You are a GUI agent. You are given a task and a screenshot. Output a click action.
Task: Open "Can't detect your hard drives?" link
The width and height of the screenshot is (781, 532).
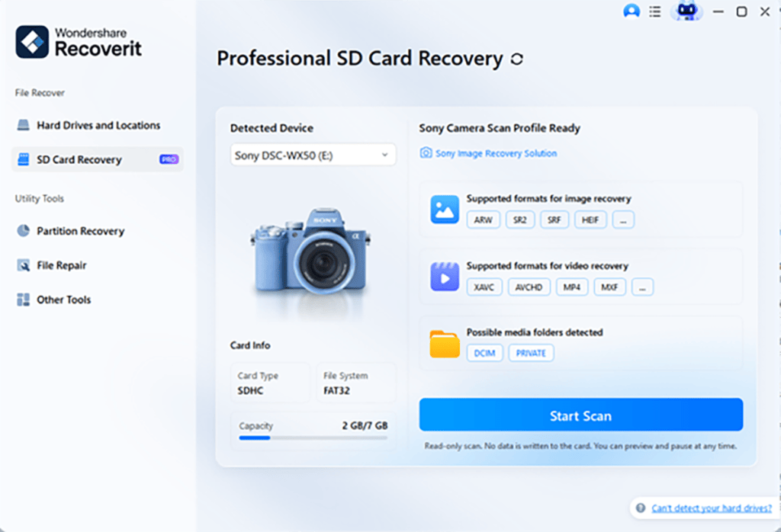click(x=712, y=508)
